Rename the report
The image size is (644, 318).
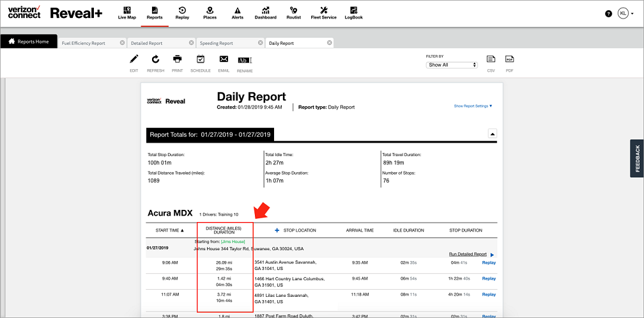pyautogui.click(x=245, y=64)
